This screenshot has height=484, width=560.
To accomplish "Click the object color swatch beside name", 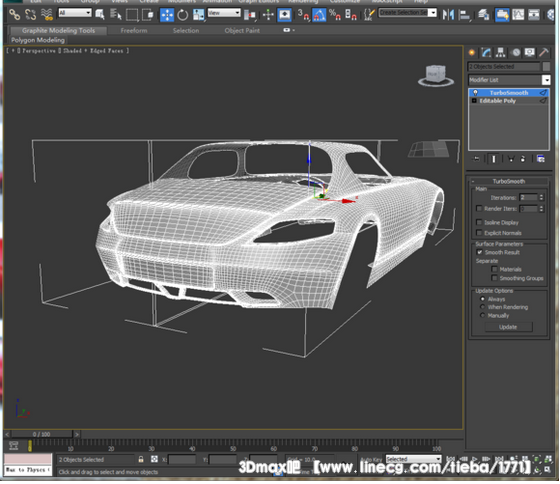I will [546, 66].
